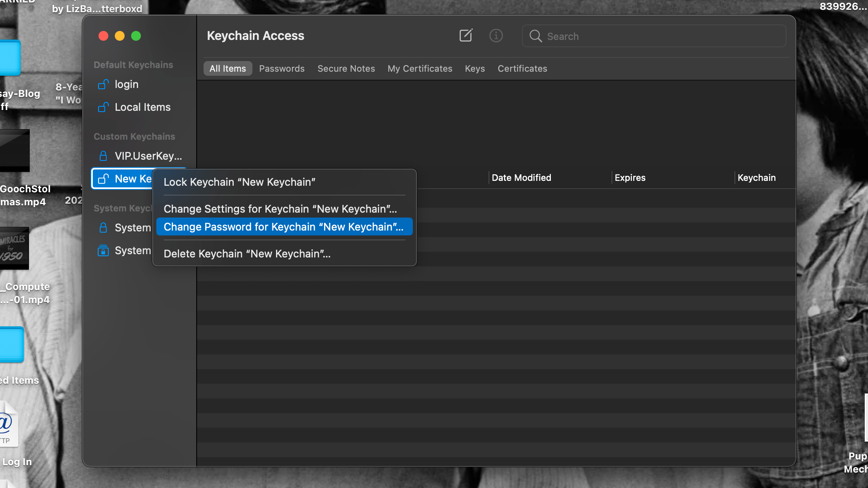Click the unlocked padlock beside login
868x488 pixels.
(103, 84)
